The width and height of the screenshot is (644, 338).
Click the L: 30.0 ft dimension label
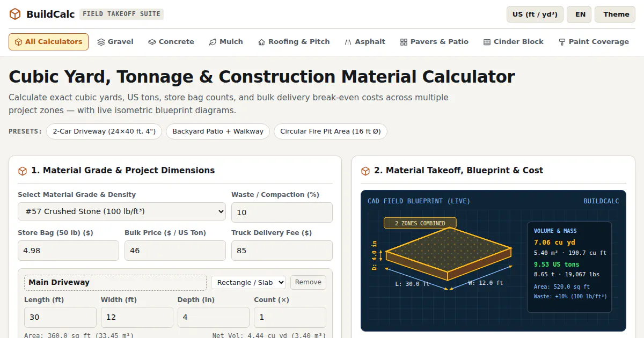click(412, 284)
